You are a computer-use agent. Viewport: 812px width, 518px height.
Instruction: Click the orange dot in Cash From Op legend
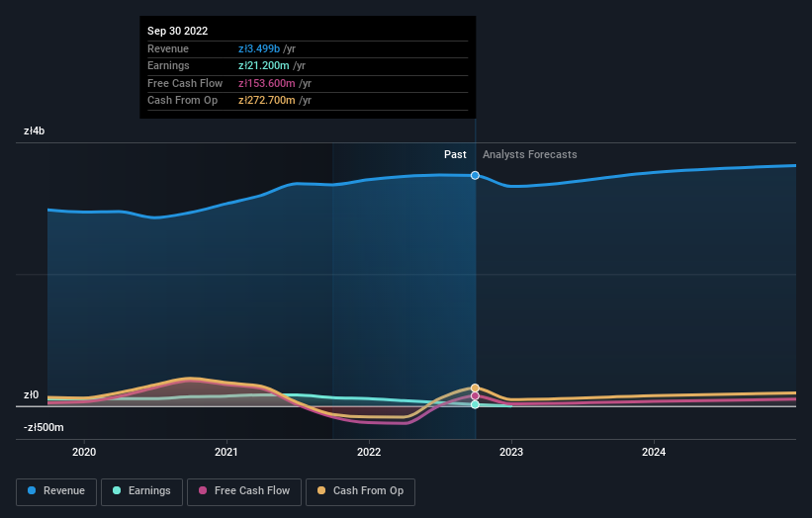click(321, 490)
